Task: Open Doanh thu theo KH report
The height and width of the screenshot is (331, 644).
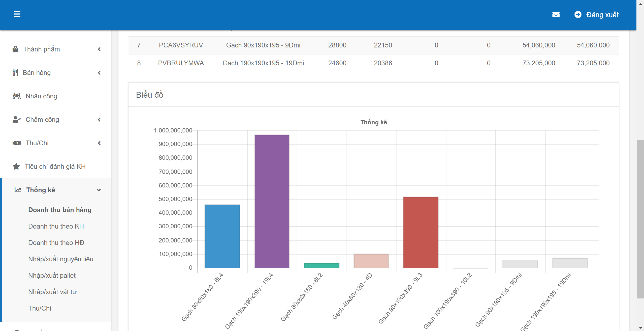Action: (x=56, y=226)
